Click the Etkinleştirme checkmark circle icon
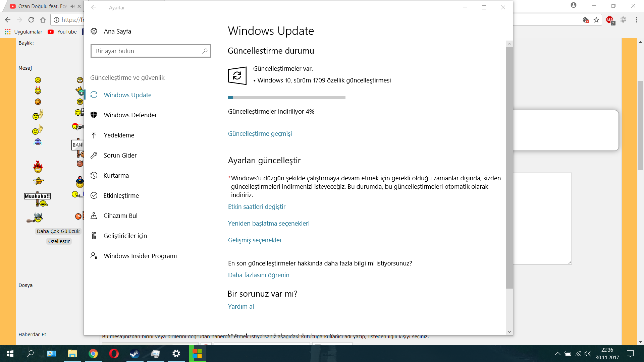Viewport: 644px width, 362px height. click(x=94, y=195)
